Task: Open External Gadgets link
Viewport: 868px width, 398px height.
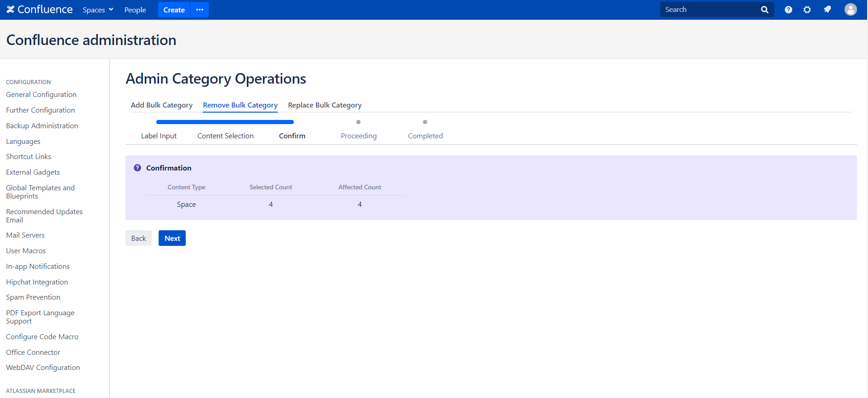Action: click(x=33, y=172)
